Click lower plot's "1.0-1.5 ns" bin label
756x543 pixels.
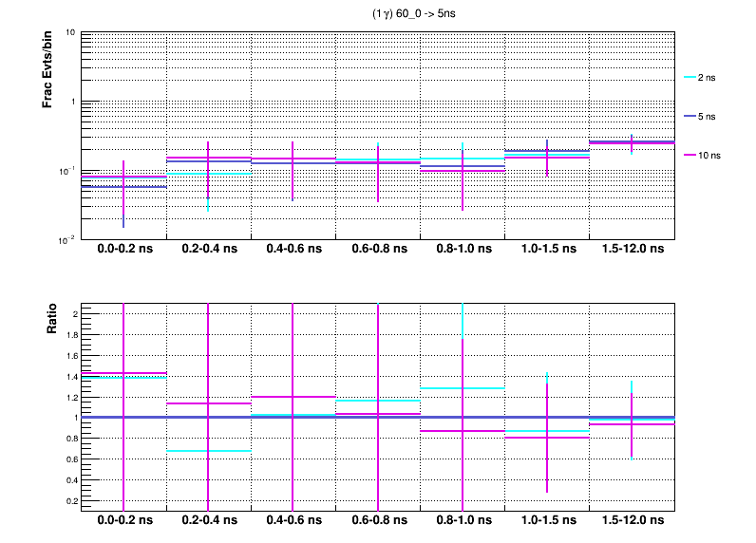coord(547,522)
